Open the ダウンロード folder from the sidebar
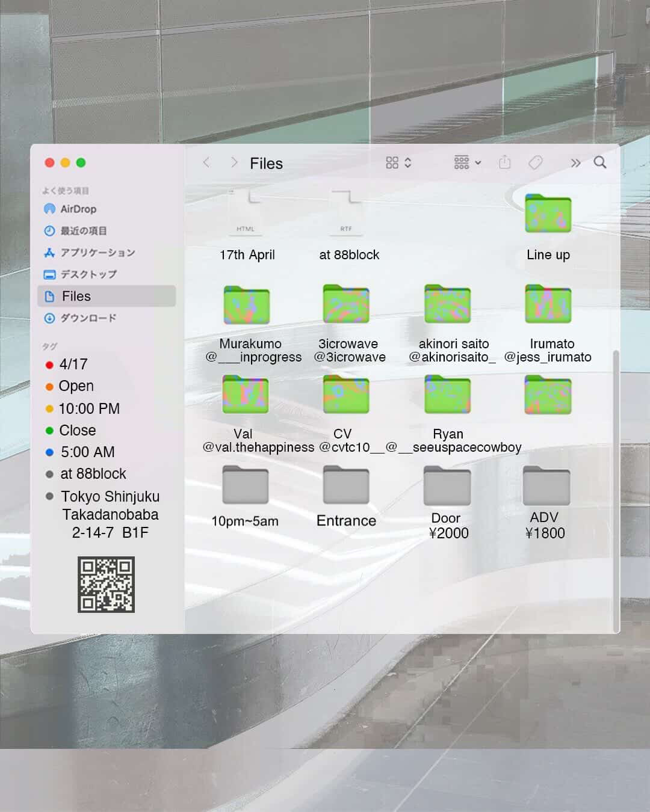The image size is (650, 812). pos(89,318)
